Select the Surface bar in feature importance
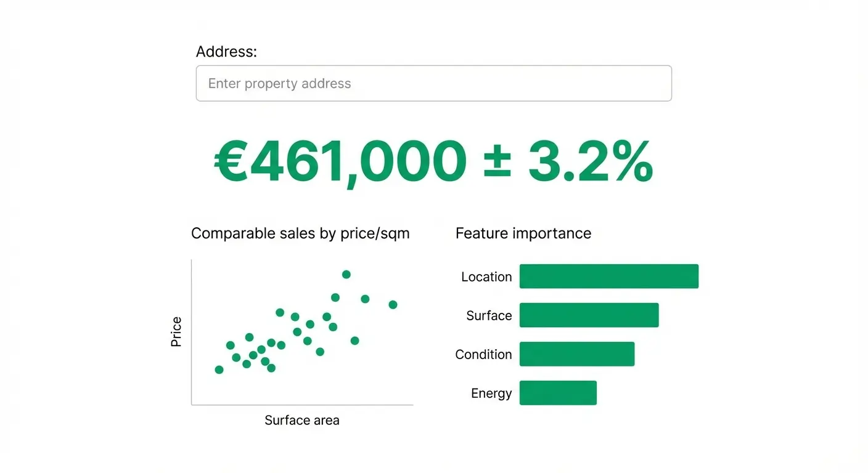Screen dimensions: 868x473 point(589,315)
